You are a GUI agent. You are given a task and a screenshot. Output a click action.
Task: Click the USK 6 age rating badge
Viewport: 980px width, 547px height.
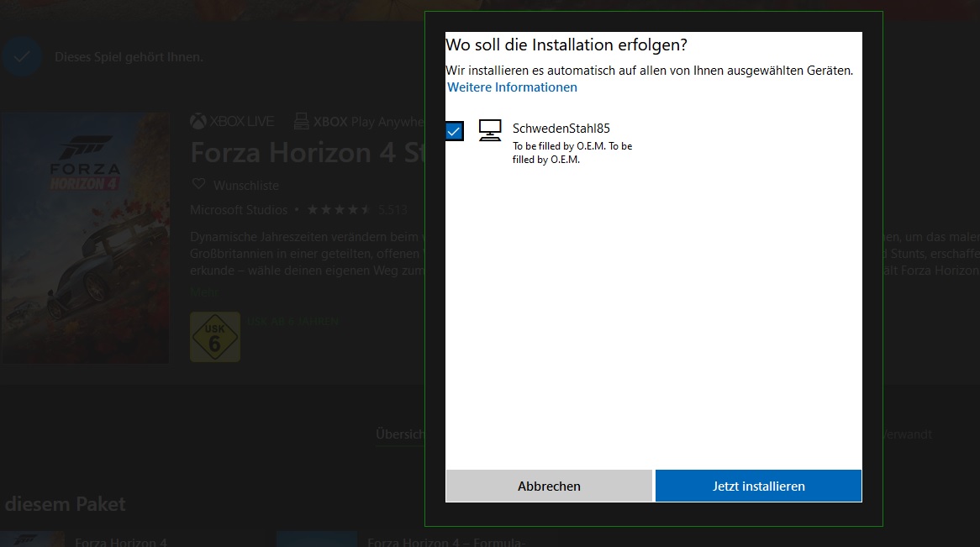pyautogui.click(x=215, y=337)
